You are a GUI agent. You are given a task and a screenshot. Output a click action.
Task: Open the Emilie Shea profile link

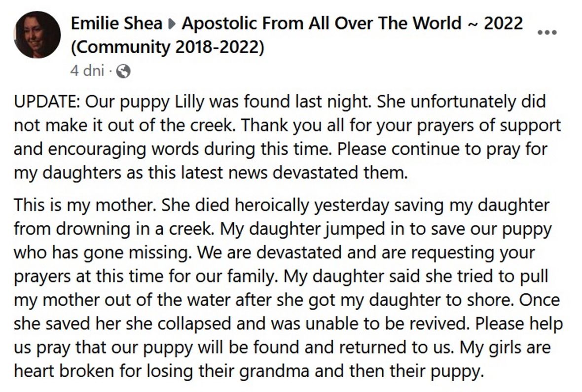116,23
